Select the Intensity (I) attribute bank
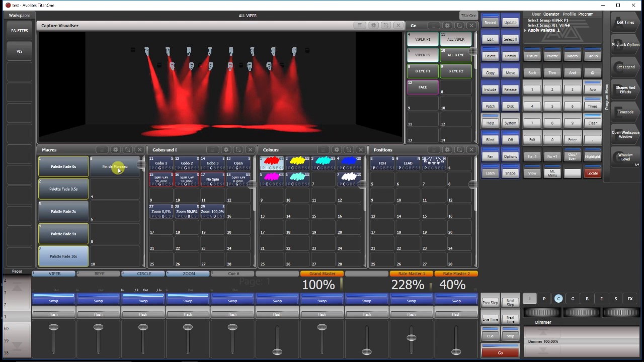Viewport: 644px width, 362px height. pyautogui.click(x=529, y=299)
